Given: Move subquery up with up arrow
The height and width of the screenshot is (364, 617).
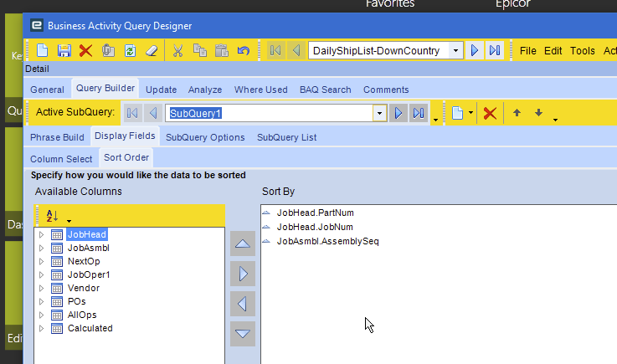Looking at the screenshot, I should point(517,113).
